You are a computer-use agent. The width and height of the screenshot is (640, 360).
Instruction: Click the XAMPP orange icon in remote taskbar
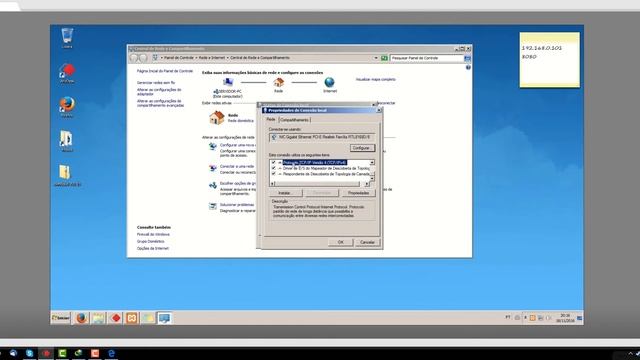(x=131, y=318)
